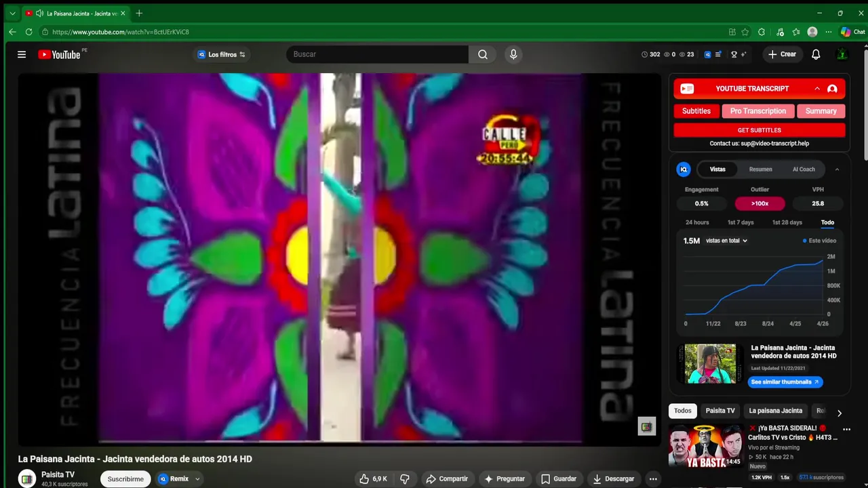Open the Copilot Chat button
Viewport: 868px width, 488px height.
(x=853, y=32)
